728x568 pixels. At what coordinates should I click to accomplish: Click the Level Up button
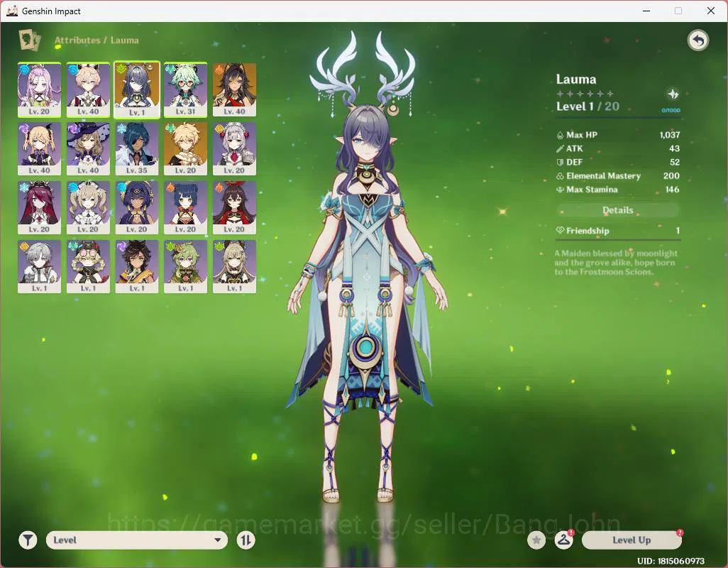click(x=632, y=540)
